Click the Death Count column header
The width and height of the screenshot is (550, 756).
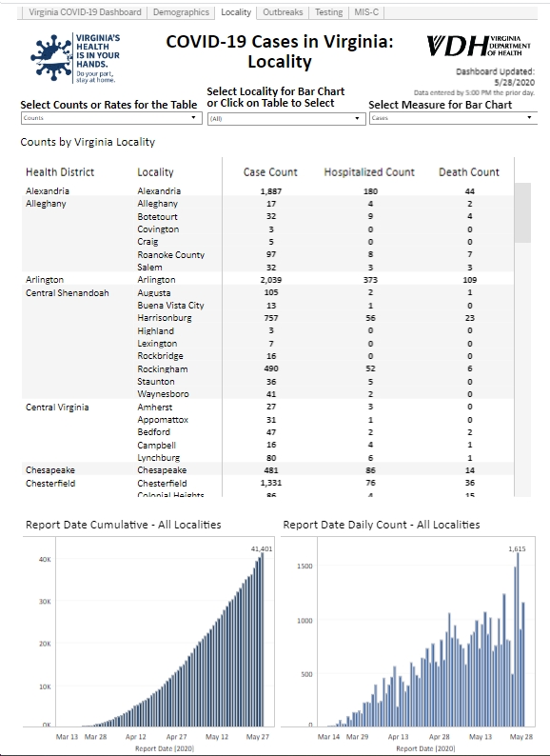(469, 172)
